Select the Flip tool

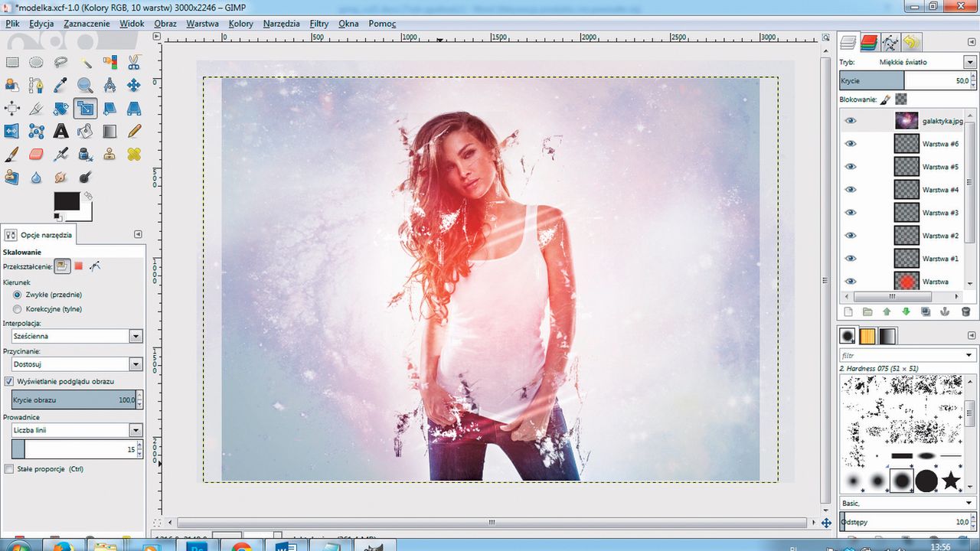12,132
